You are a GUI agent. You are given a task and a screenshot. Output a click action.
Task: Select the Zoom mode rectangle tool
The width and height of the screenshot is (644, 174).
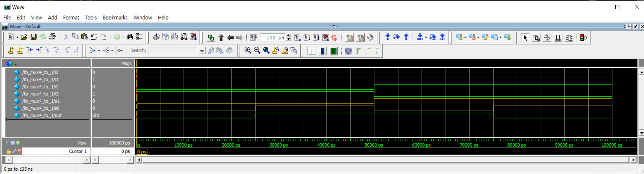click(536, 38)
